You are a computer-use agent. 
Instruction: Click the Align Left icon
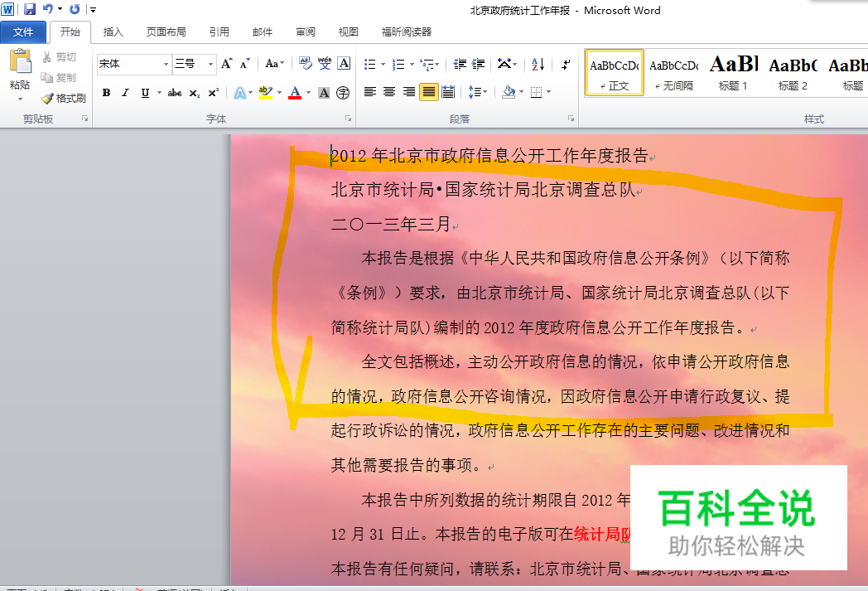369,92
